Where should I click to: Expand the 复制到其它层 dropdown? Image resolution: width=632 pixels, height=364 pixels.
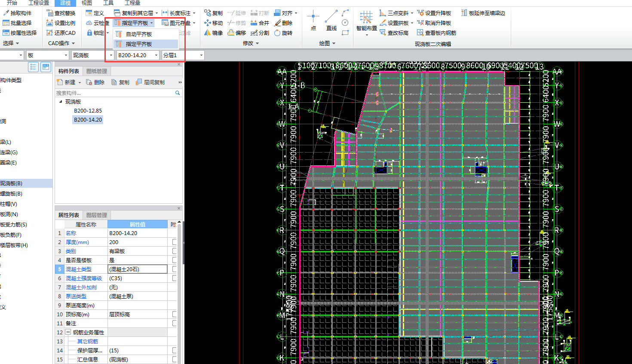(x=156, y=13)
